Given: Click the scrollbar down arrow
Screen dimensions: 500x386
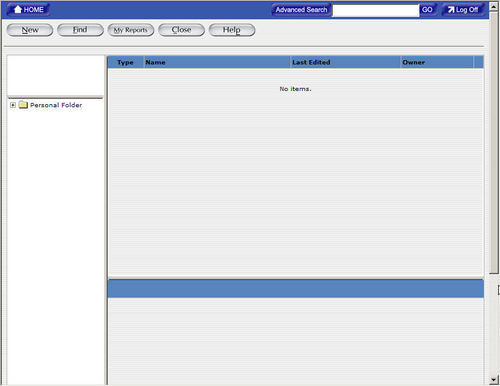Looking at the screenshot, I should point(494,379).
